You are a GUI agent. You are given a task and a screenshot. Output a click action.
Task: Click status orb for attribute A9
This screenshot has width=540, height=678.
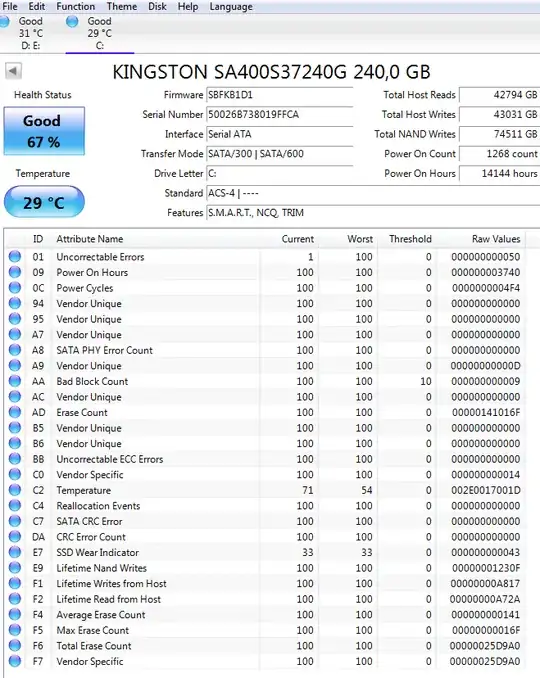[15, 365]
